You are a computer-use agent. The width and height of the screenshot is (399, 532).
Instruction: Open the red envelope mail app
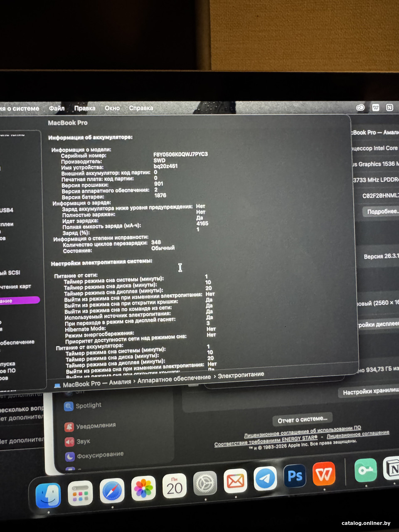pos(235,481)
